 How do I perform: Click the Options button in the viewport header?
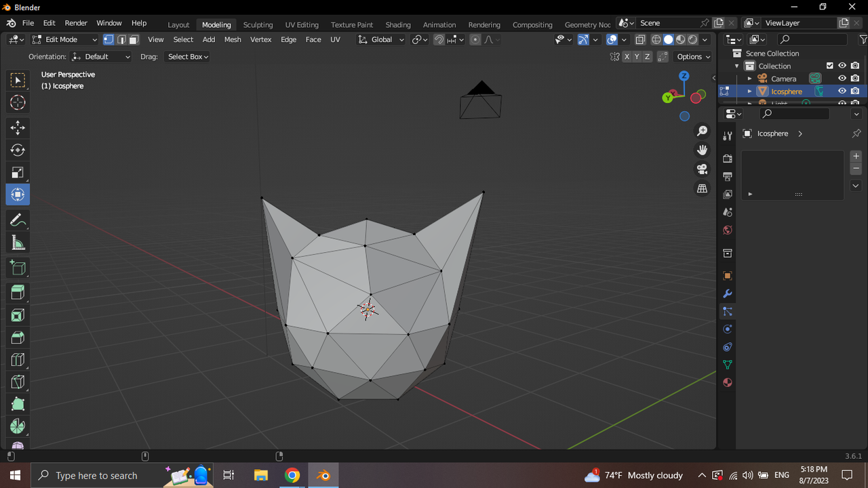692,56
